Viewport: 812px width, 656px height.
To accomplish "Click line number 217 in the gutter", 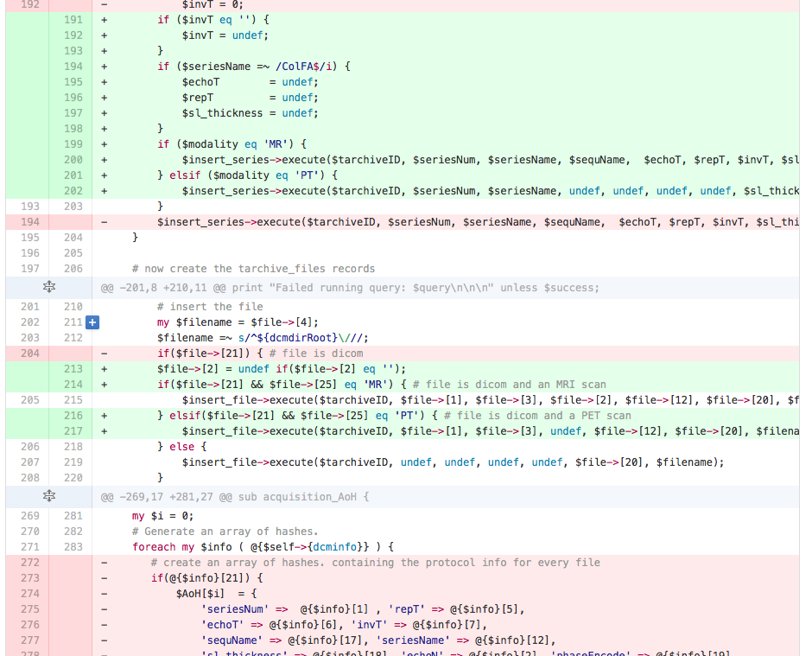I will pyautogui.click(x=73, y=431).
